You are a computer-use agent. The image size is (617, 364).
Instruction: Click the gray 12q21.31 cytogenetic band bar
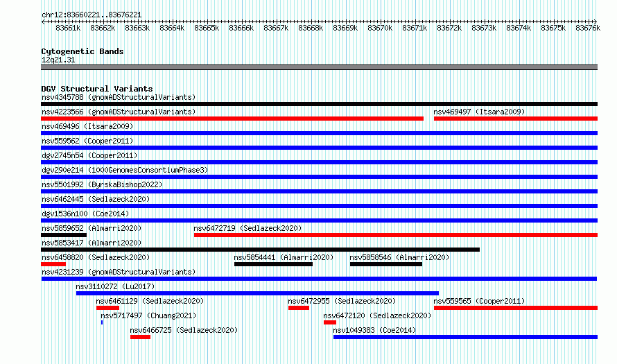pos(319,67)
